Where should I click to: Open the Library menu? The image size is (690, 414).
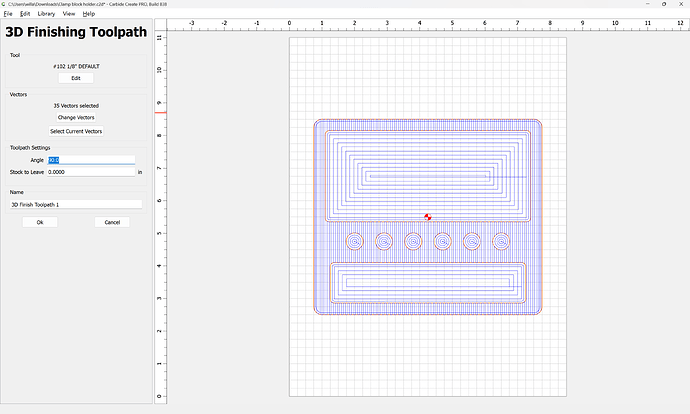46,14
